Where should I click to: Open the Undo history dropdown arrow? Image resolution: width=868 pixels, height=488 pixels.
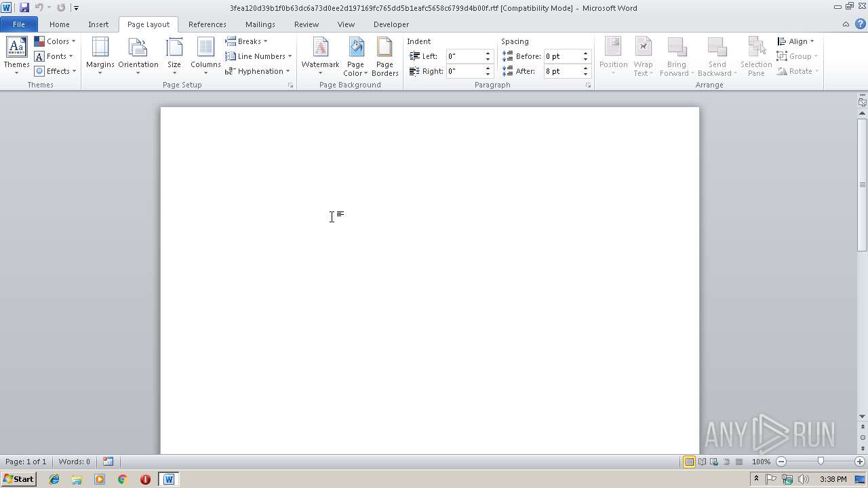(x=49, y=8)
